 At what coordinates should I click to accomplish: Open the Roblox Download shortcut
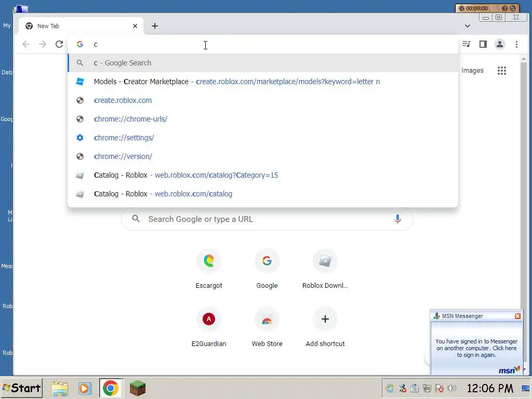[325, 269]
